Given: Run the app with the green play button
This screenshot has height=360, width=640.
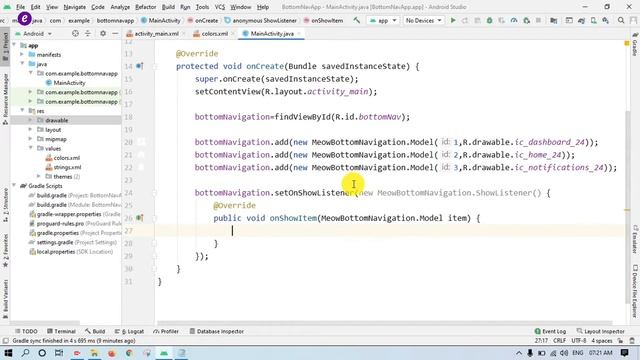Looking at the screenshot, I should point(453,20).
